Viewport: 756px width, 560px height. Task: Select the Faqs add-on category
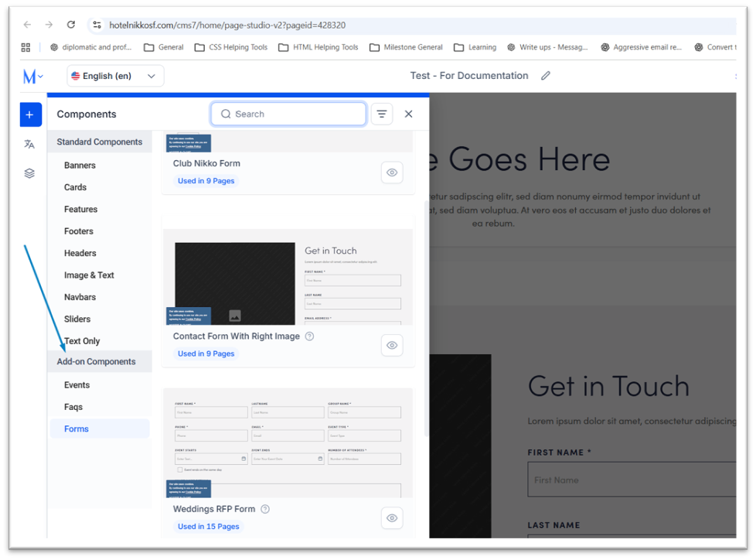click(x=73, y=407)
